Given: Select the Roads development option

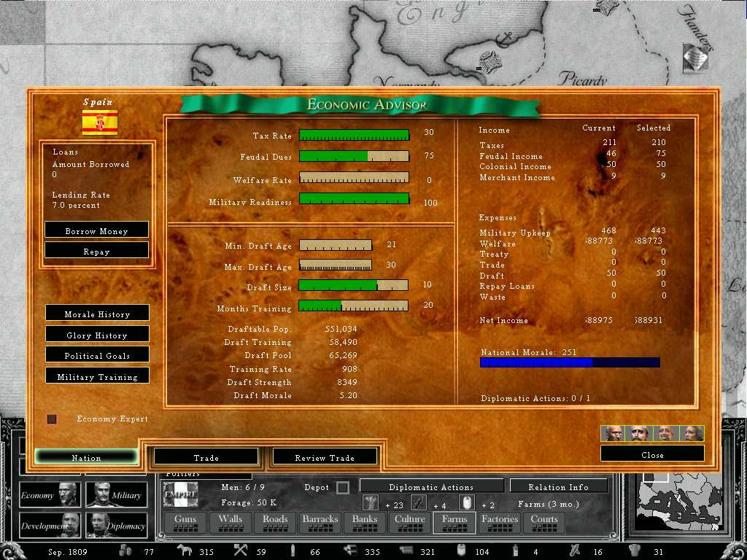Looking at the screenshot, I should tap(275, 522).
